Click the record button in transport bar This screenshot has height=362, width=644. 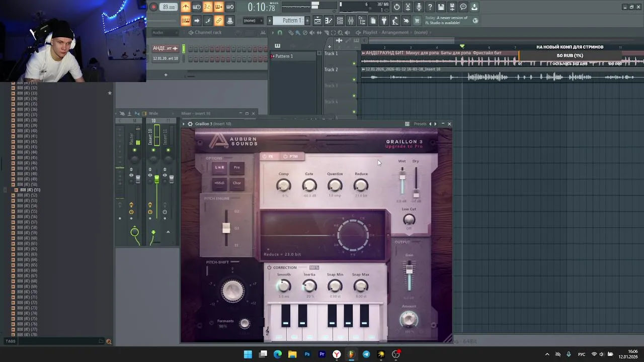pyautogui.click(x=153, y=7)
